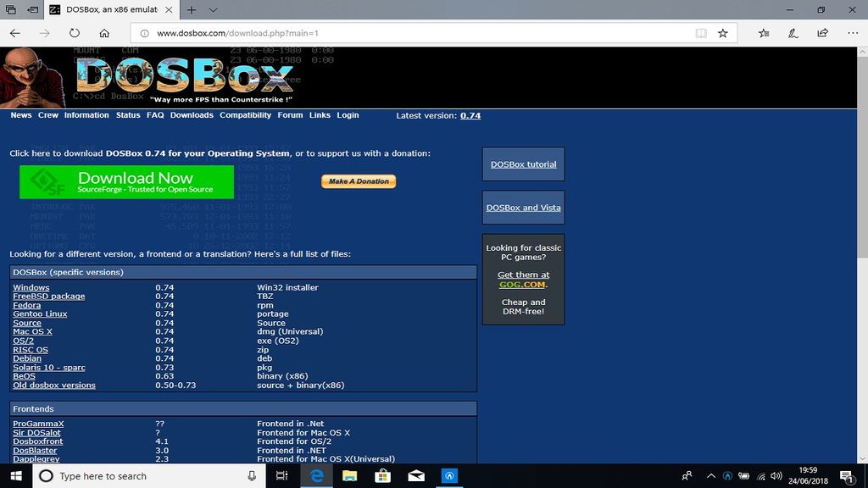The image size is (868, 488).
Task: Open reading view for the page
Action: (x=700, y=33)
